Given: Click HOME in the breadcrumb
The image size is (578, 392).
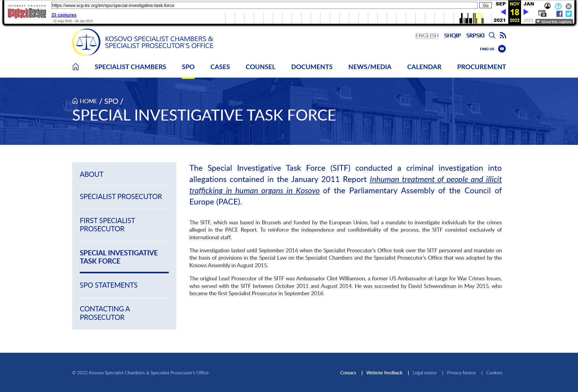Looking at the screenshot, I should 88,101.
